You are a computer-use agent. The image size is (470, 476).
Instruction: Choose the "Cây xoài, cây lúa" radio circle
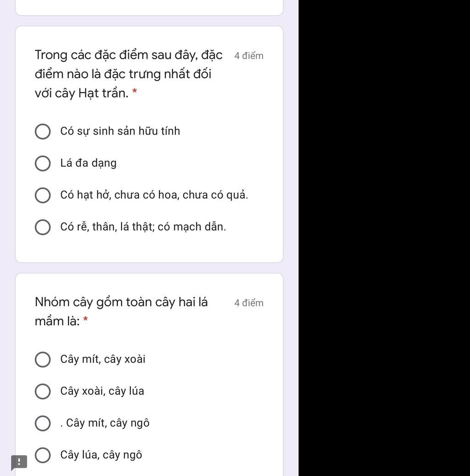point(43,391)
